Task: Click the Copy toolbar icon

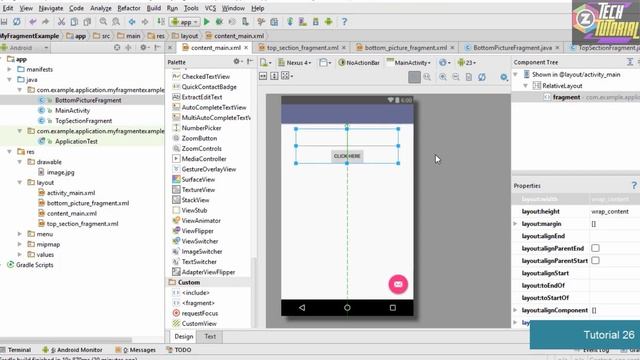Action: 74,22
